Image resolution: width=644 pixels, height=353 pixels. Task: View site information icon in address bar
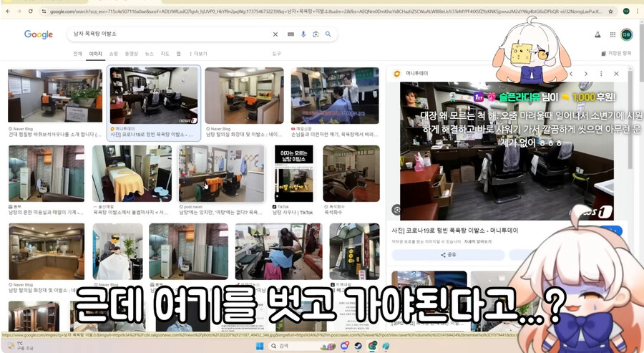[44, 11]
